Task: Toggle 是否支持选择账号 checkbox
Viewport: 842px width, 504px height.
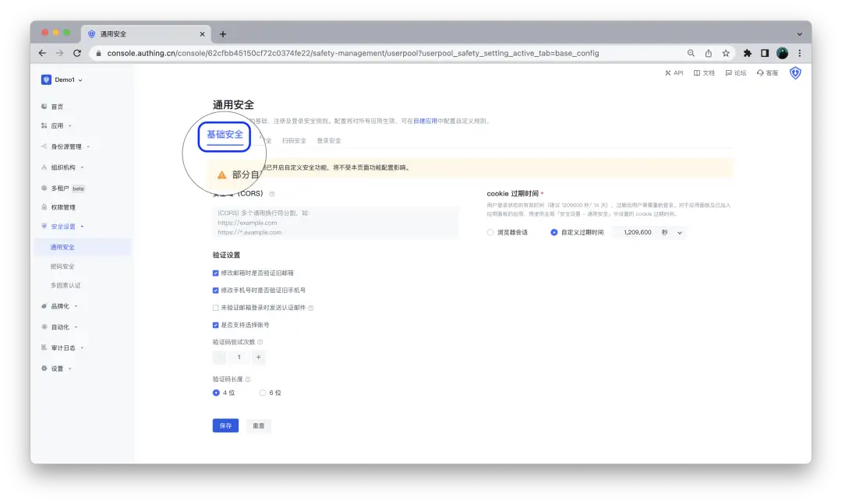Action: 215,326
